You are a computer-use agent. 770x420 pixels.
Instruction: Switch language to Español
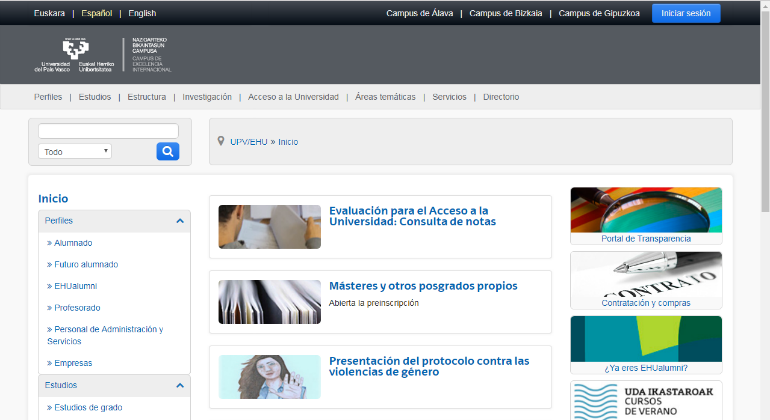tap(97, 13)
